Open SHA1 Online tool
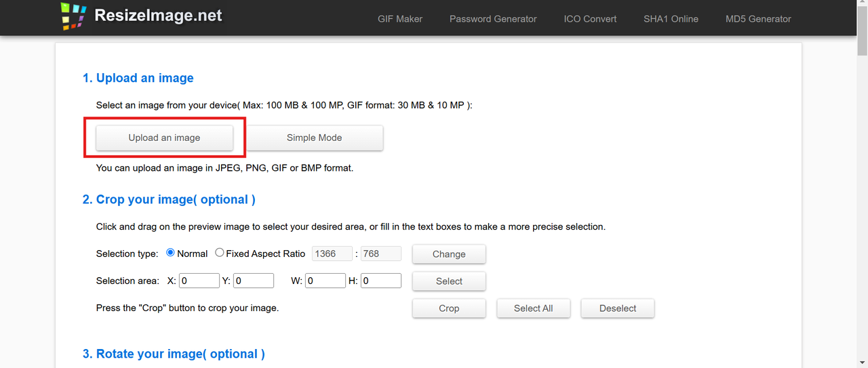868x368 pixels. (671, 19)
